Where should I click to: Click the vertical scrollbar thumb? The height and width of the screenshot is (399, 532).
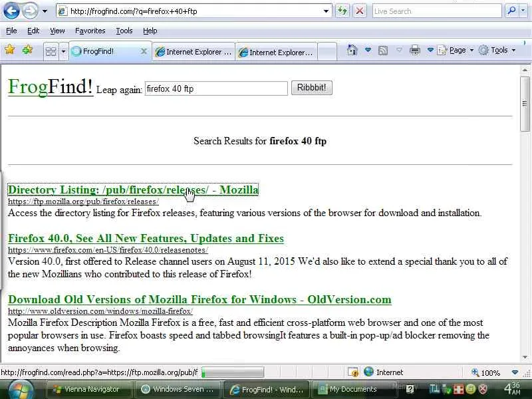pos(525,104)
